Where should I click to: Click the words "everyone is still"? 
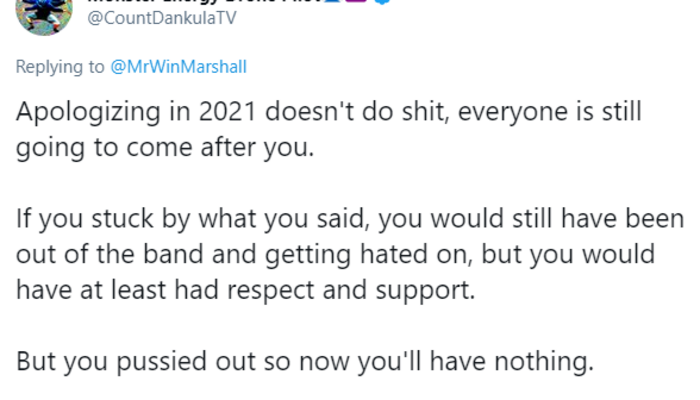[566, 112]
